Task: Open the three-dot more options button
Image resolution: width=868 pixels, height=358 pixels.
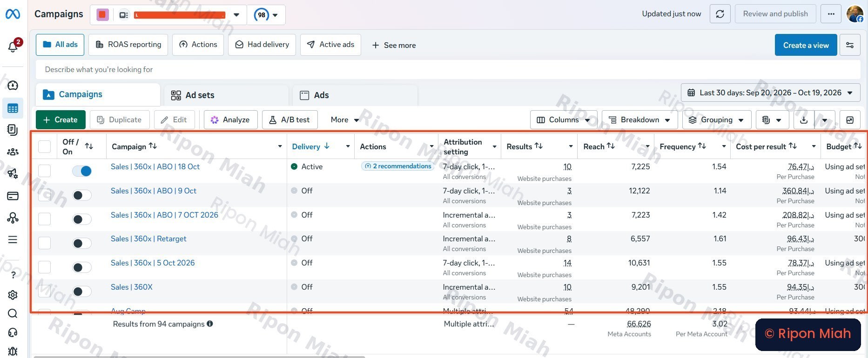Action: [831, 14]
